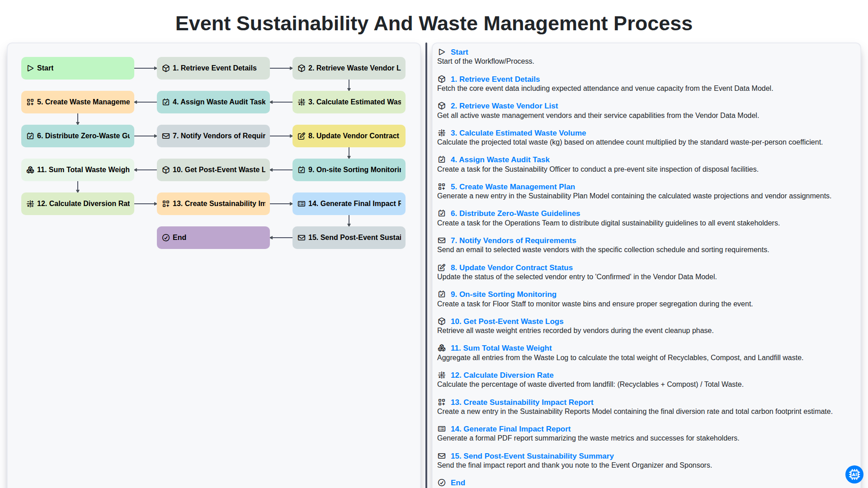Click the play icon in the Start node
The width and height of the screenshot is (868, 488).
pyautogui.click(x=30, y=68)
